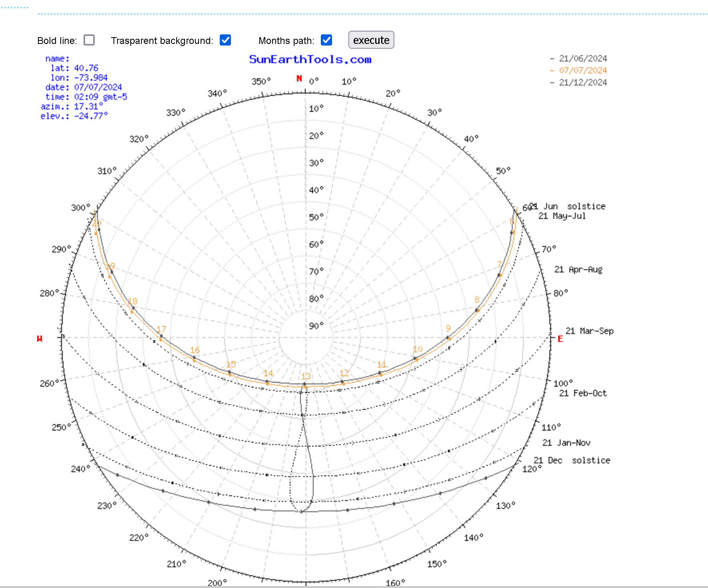Click the orange hour 9 marker
Viewport: 708px width, 588px height.
click(448, 328)
